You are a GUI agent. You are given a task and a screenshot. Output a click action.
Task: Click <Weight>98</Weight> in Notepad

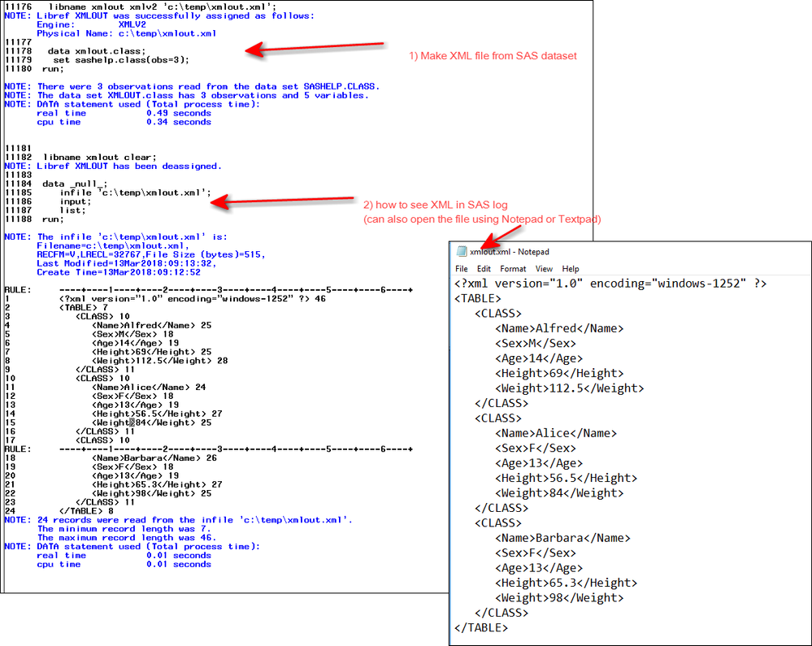pos(558,598)
